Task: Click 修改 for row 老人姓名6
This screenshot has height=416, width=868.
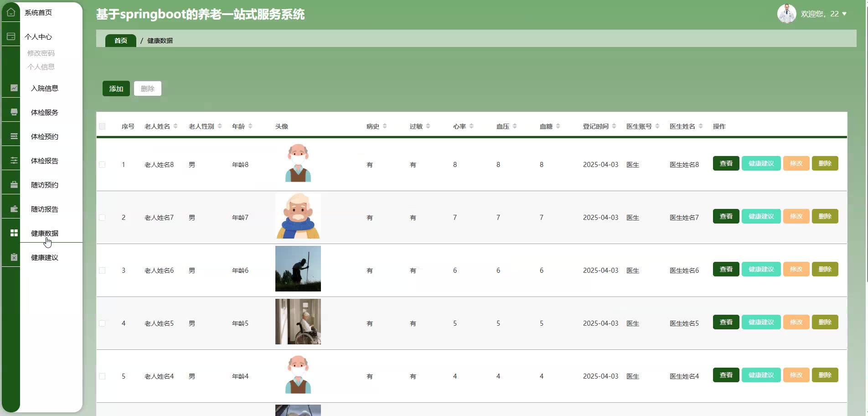Action: coord(796,269)
